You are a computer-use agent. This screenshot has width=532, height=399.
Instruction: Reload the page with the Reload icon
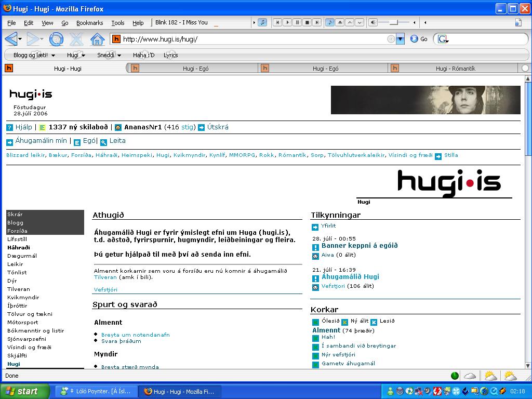(56, 39)
